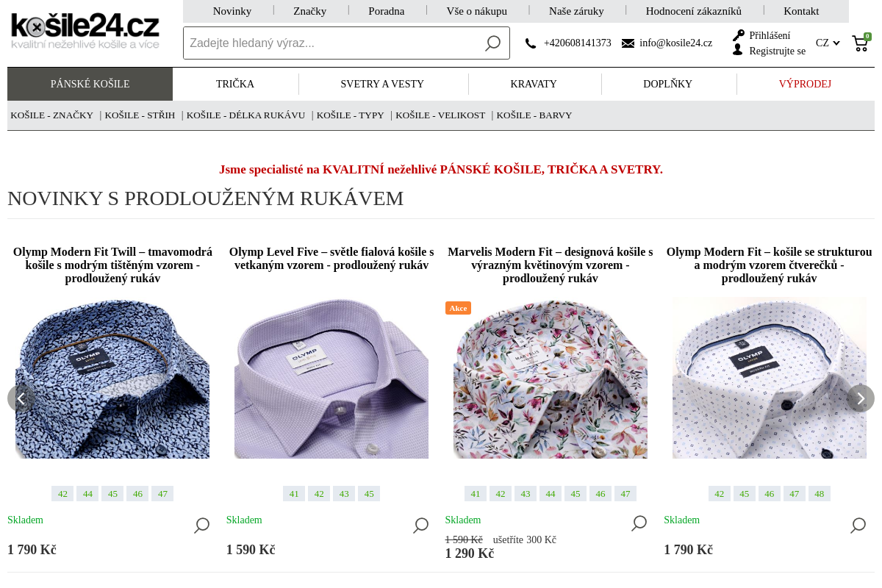
Task: Select Poradna in top menu
Action: [387, 11]
